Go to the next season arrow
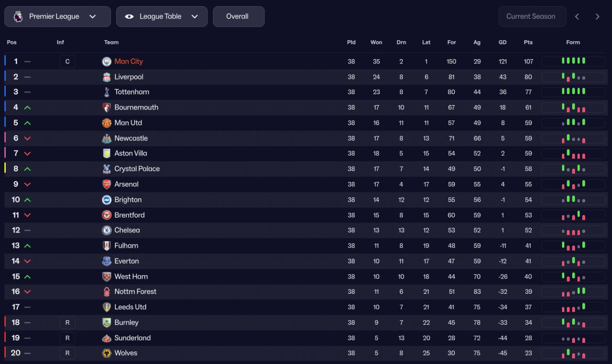 597,17
